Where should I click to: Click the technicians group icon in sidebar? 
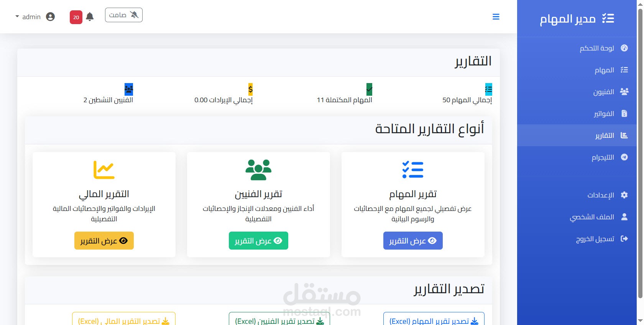point(624,91)
